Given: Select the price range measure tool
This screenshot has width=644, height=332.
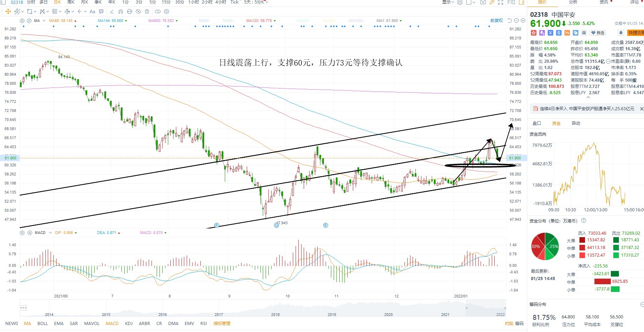Looking at the screenshot, I should (x=67, y=12).
